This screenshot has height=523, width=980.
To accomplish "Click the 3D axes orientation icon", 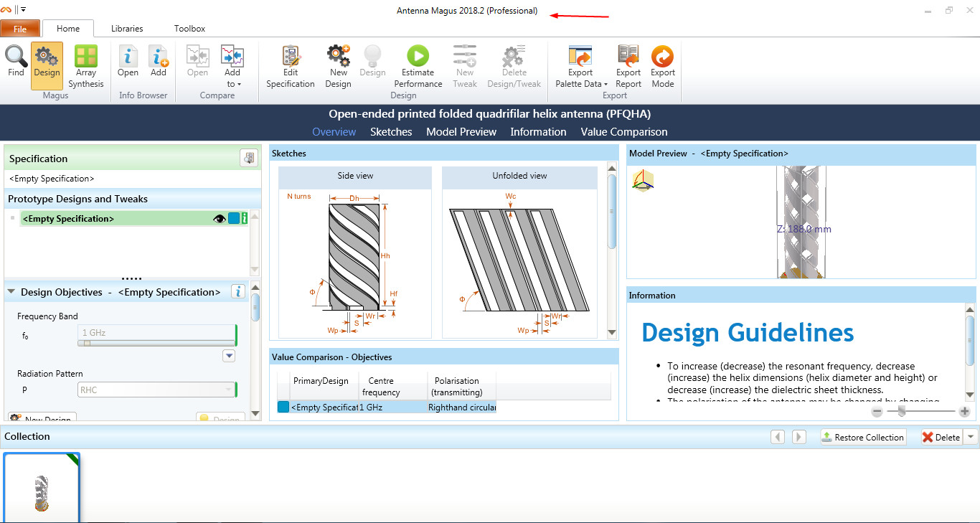I will (x=643, y=181).
